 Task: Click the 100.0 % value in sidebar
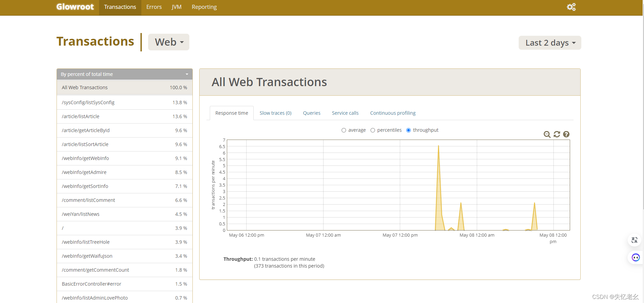pyautogui.click(x=178, y=87)
